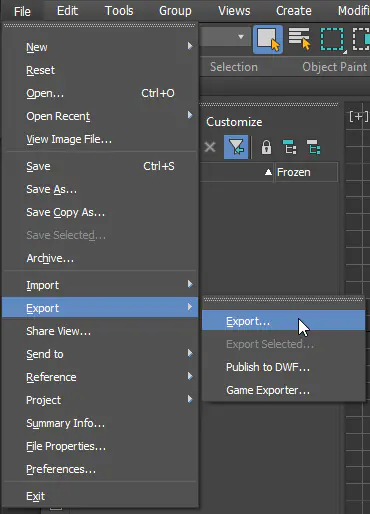Image resolution: width=370 pixels, height=514 pixels.
Task: Choose View Image File...
Action: tap(100, 139)
